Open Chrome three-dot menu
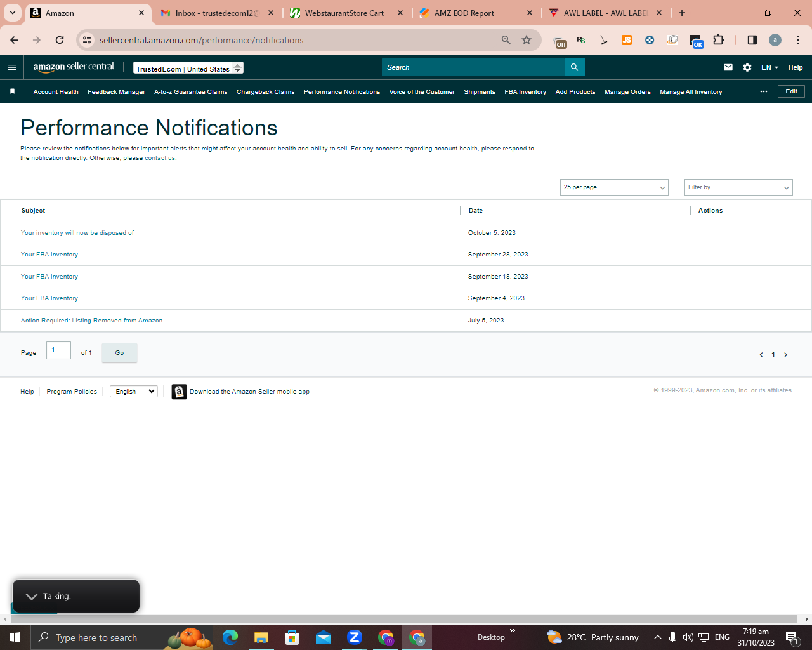The width and height of the screenshot is (812, 650). pos(798,40)
